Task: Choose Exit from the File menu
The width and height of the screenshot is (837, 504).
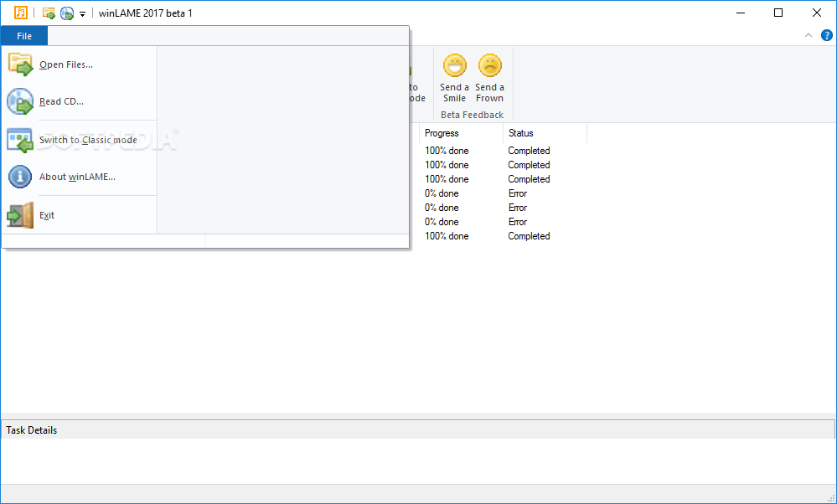Action: [x=79, y=215]
